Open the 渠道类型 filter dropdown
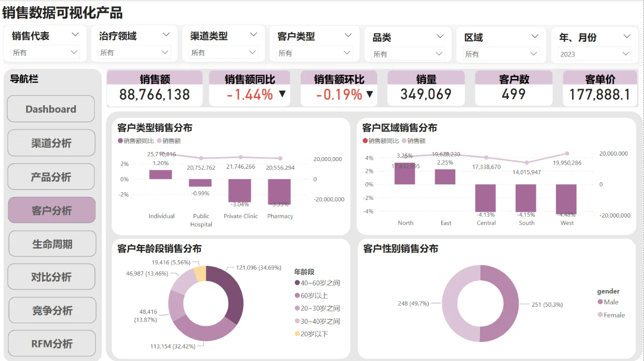 tap(254, 35)
